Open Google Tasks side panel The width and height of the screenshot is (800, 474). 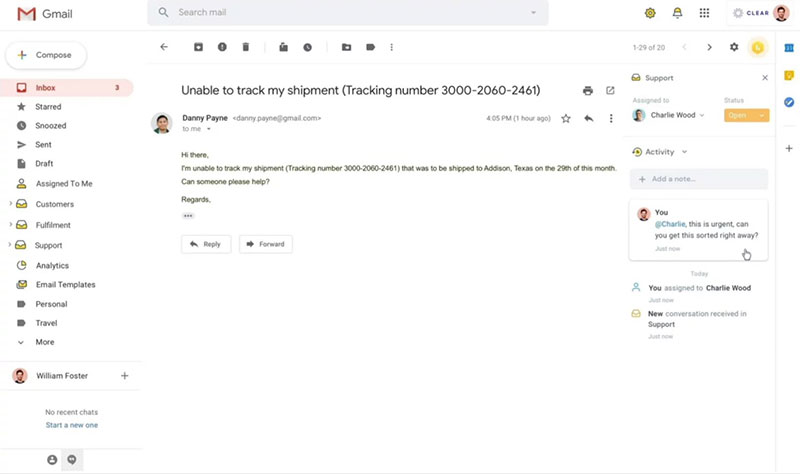789,102
